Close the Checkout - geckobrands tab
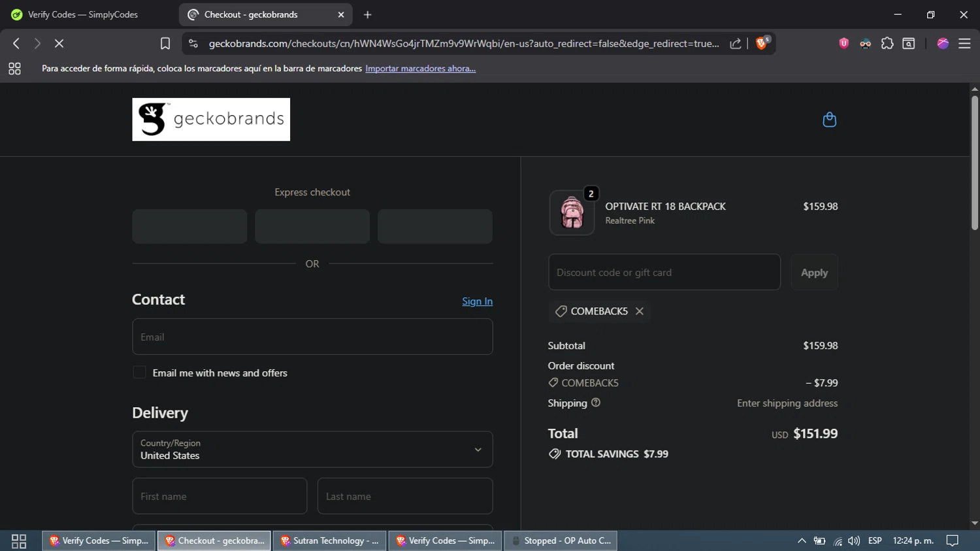The width and height of the screenshot is (980, 551). [341, 14]
